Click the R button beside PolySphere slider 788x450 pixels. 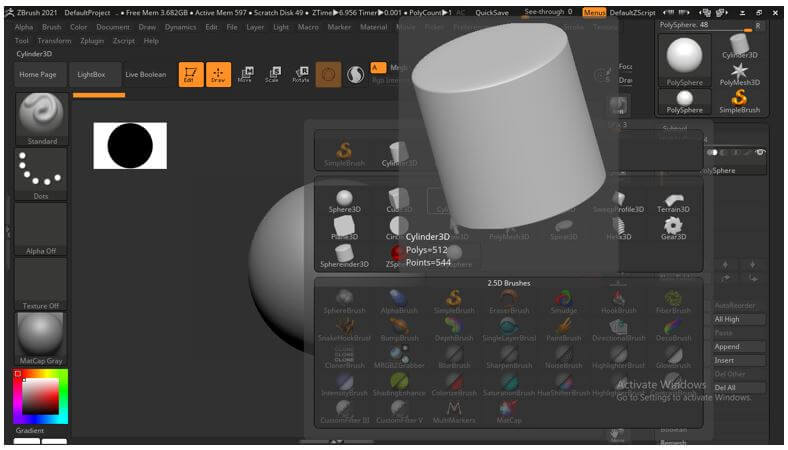tap(758, 26)
